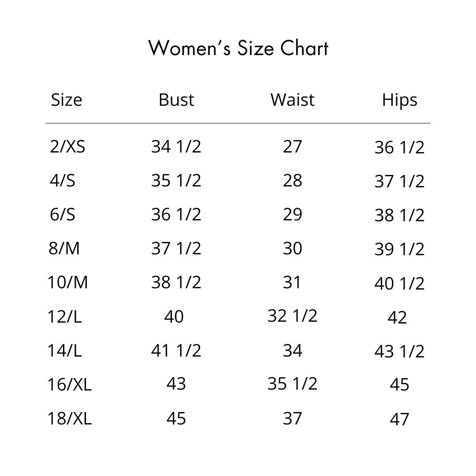476x476 pixels.
Task: Select bust value 40 in 12/L row
Action: pyautogui.click(x=174, y=316)
